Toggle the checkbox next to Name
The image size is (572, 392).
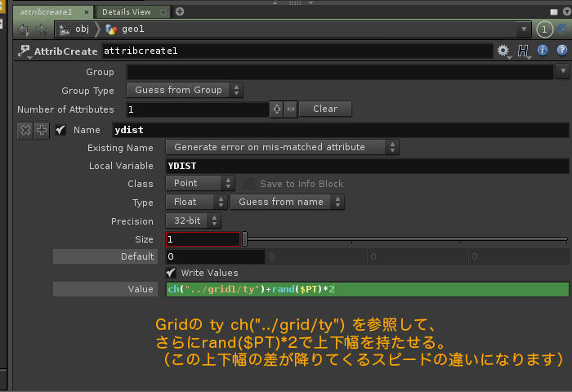[x=60, y=130]
